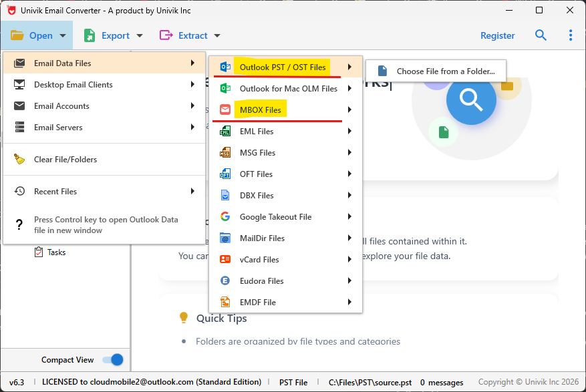Click the Register link
Viewport: 586px width, 392px height.
click(497, 35)
